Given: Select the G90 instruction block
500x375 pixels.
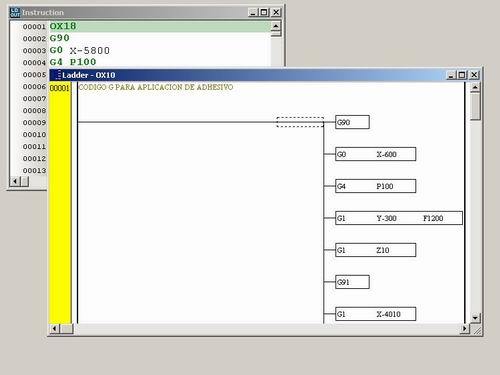Looking at the screenshot, I should click(x=352, y=122).
